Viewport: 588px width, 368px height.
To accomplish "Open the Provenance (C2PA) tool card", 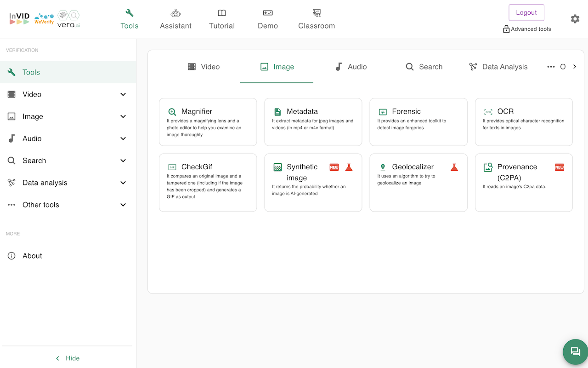I will 524,183.
